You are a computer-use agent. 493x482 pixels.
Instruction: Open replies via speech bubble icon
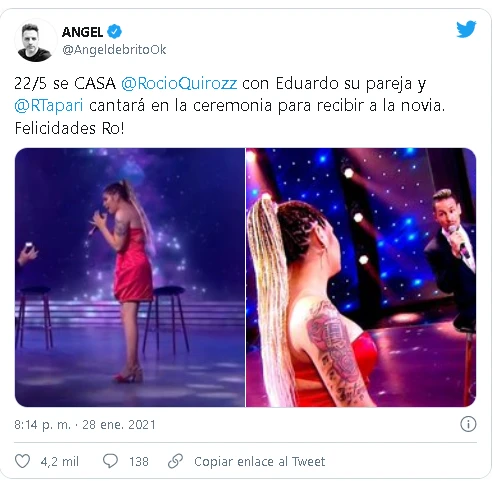click(x=110, y=461)
